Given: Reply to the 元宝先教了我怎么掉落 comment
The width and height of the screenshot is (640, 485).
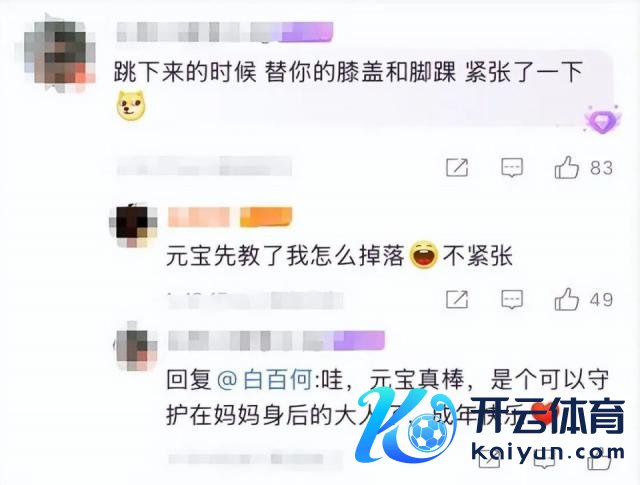Looking at the screenshot, I should pos(512,300).
